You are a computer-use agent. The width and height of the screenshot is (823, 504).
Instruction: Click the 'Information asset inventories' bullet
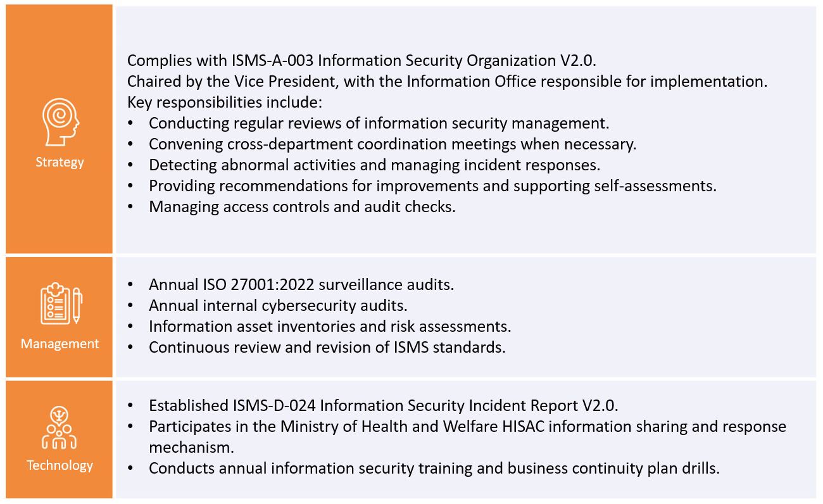coord(330,327)
